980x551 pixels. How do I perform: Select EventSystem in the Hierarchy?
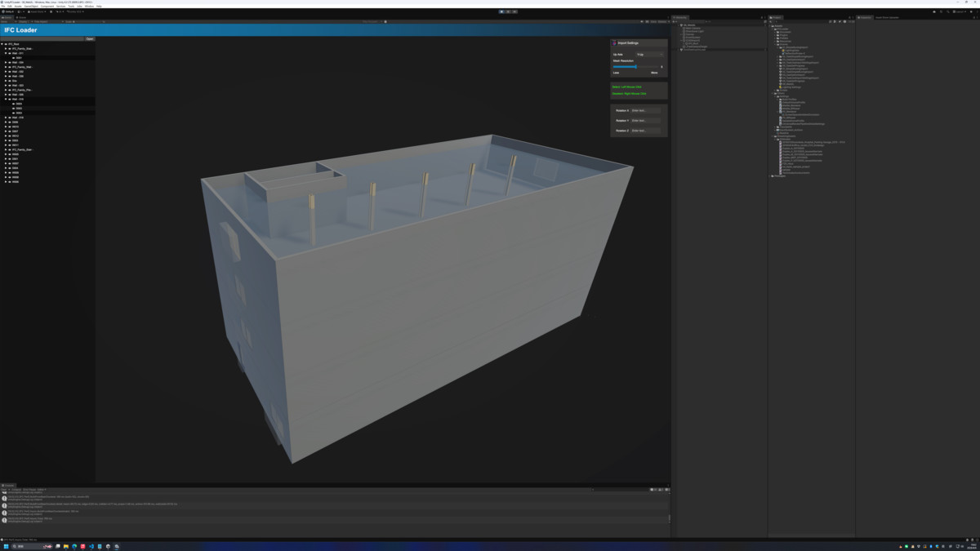click(693, 38)
